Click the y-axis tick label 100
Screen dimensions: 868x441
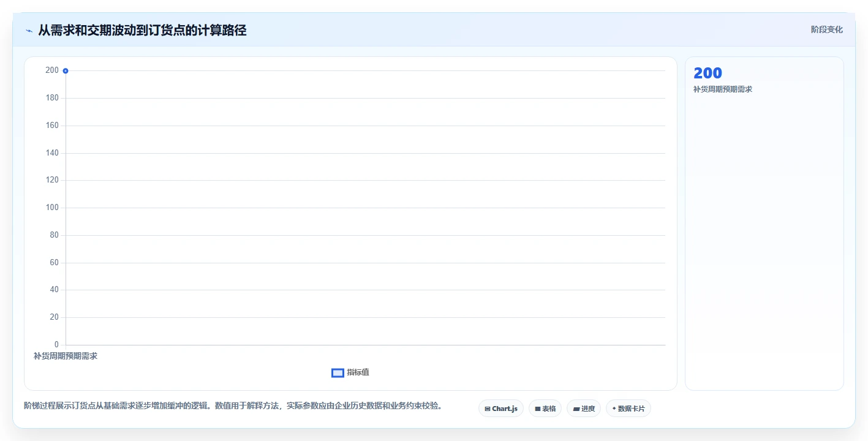[52, 208]
